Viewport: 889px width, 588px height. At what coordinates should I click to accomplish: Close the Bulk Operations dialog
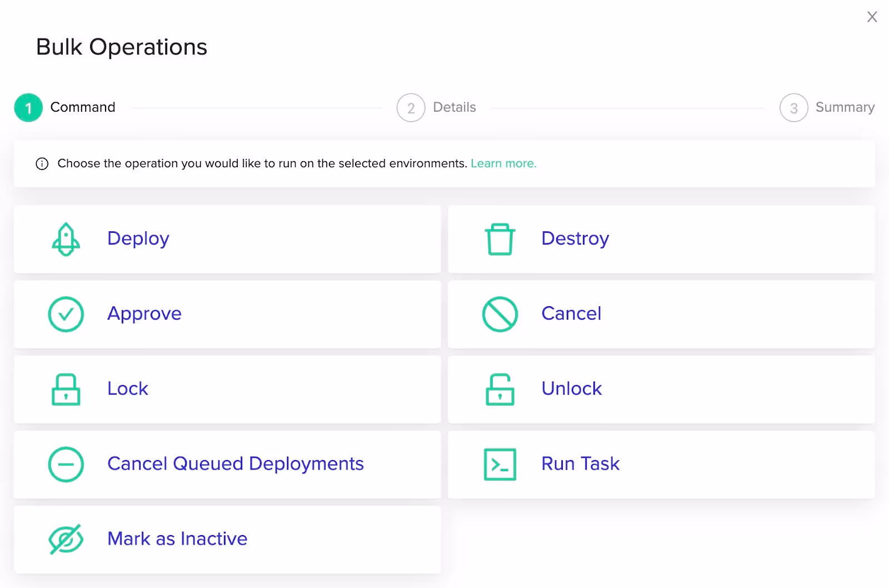[x=872, y=17]
